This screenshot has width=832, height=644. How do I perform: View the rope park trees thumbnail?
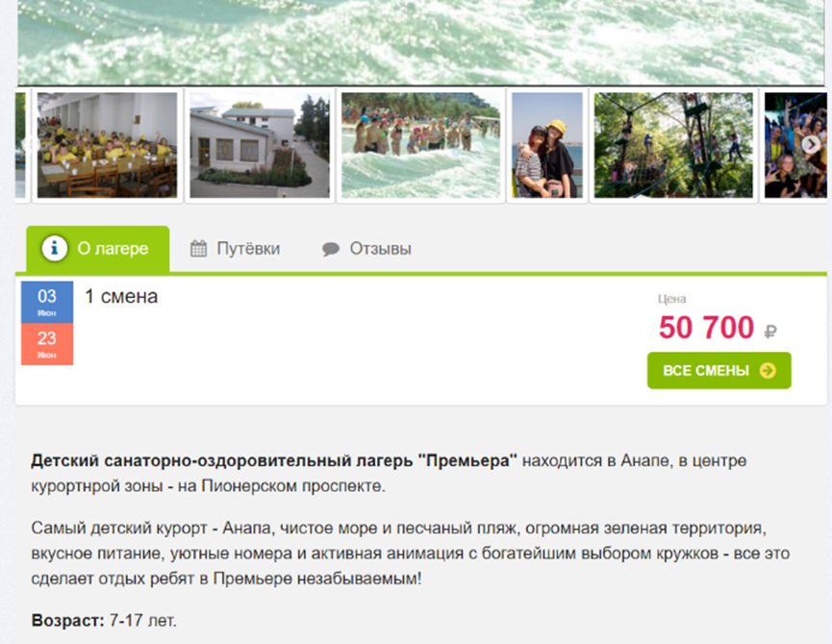pyautogui.click(x=673, y=145)
